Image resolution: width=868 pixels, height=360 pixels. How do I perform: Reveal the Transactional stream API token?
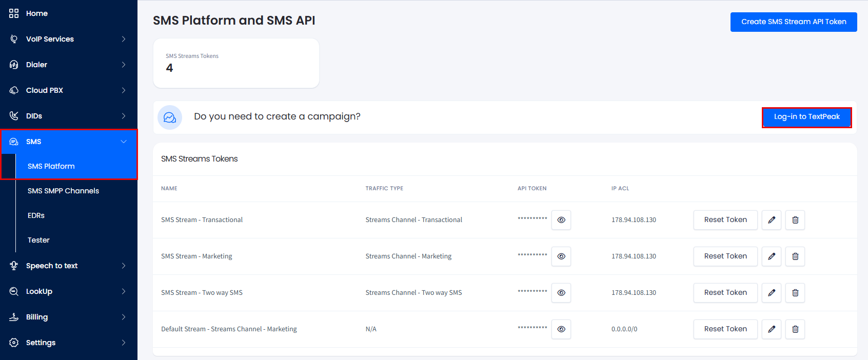coord(561,220)
